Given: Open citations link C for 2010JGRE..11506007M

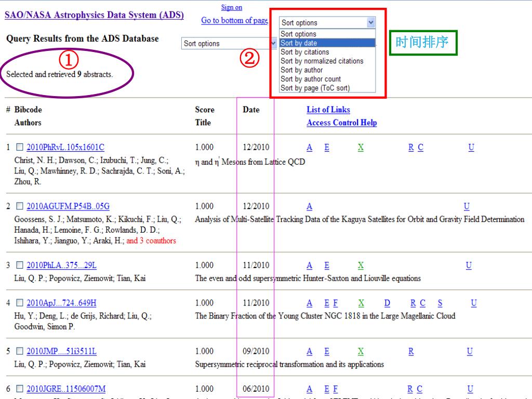Looking at the screenshot, I should pyautogui.click(x=420, y=389).
